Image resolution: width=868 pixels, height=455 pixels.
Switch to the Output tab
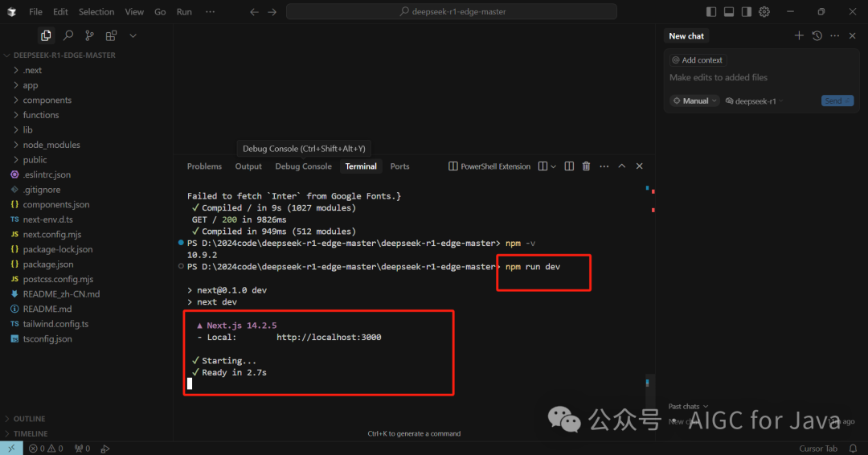tap(248, 166)
